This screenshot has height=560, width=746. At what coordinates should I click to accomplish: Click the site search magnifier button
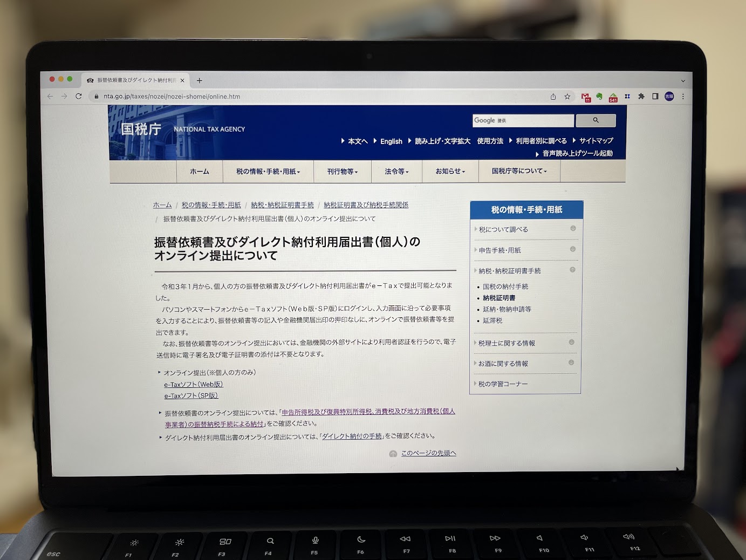[x=596, y=120]
